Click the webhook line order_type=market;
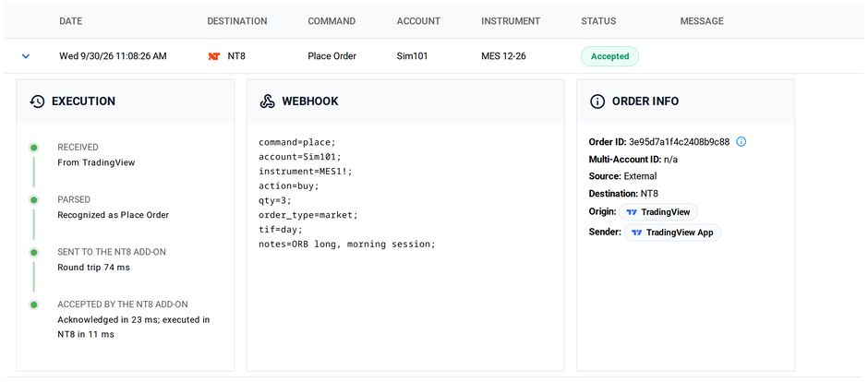The height and width of the screenshot is (382, 868). (308, 215)
